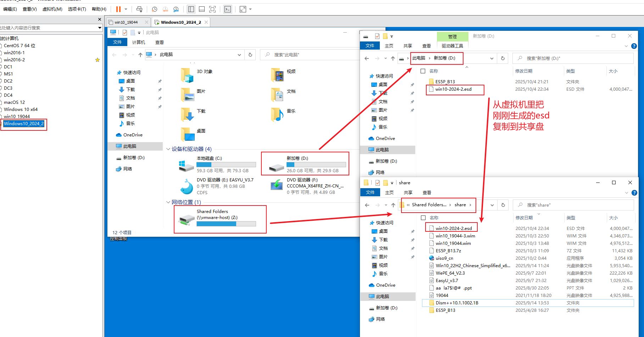Open the 虚拟机(M) menu
The image size is (644, 337).
[52, 9]
